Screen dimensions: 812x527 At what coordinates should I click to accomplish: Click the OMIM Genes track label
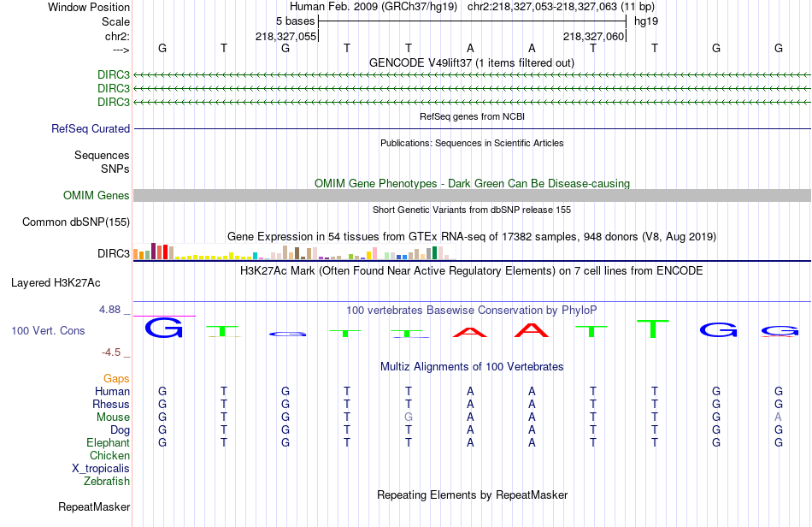(97, 195)
